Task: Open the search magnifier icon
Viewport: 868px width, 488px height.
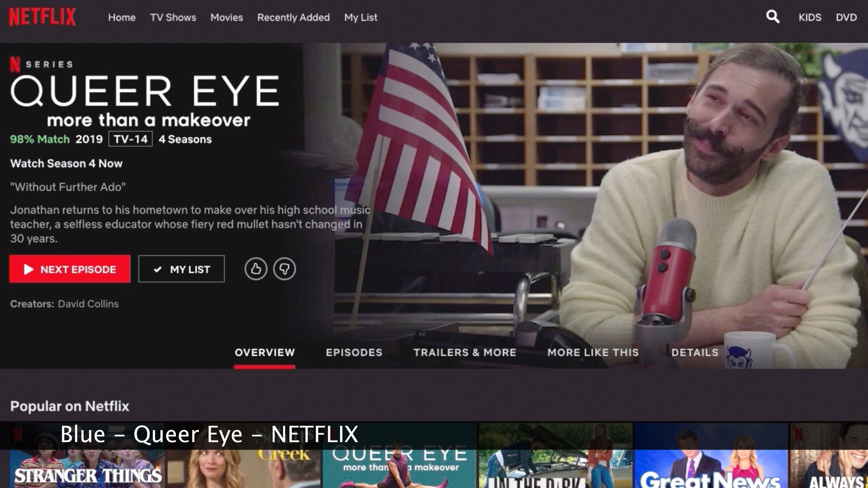Action: pyautogui.click(x=773, y=17)
